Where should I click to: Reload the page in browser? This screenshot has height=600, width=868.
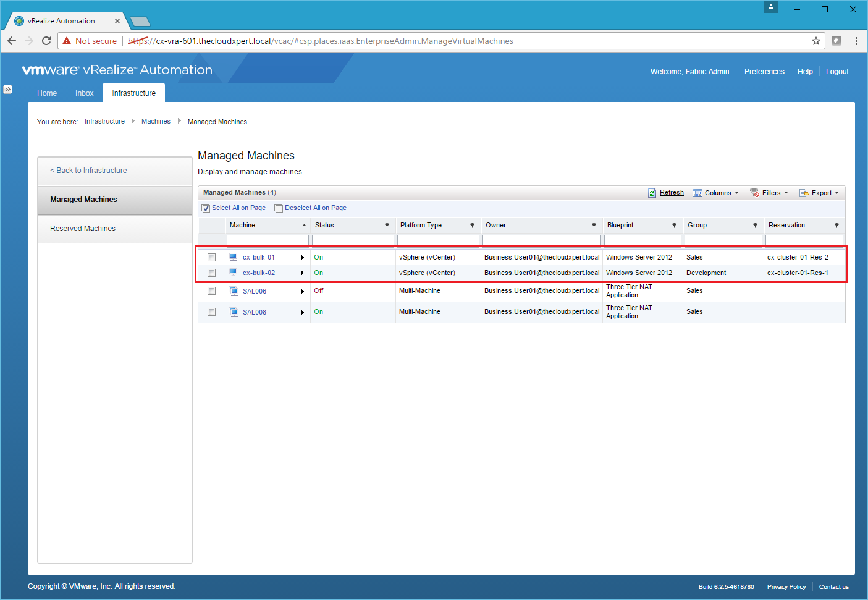coord(46,41)
